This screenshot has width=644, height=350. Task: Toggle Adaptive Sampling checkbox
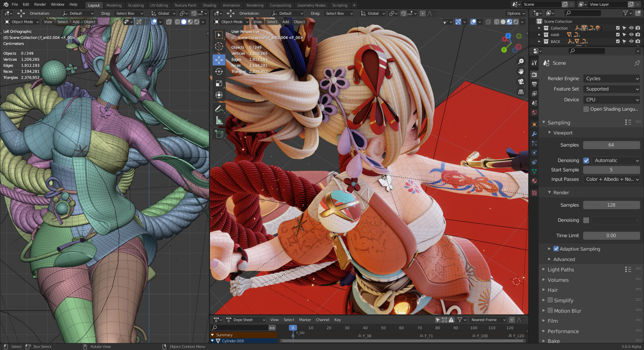coord(556,249)
